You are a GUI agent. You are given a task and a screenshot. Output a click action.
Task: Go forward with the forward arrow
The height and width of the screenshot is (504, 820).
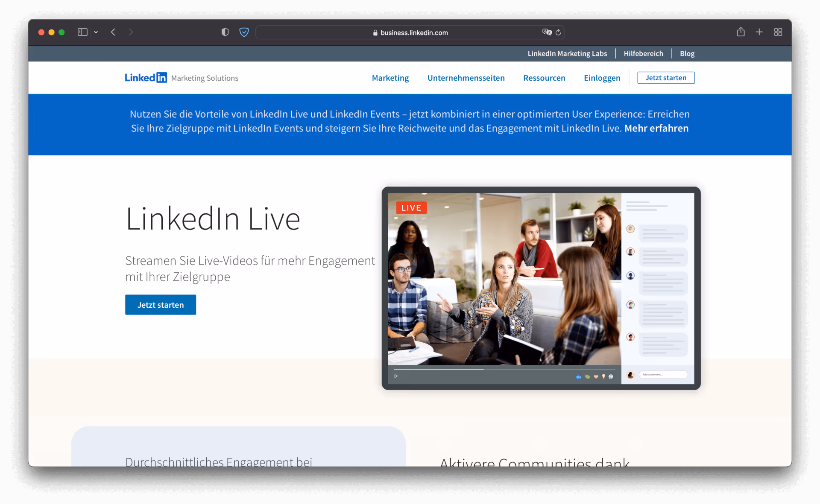131,32
